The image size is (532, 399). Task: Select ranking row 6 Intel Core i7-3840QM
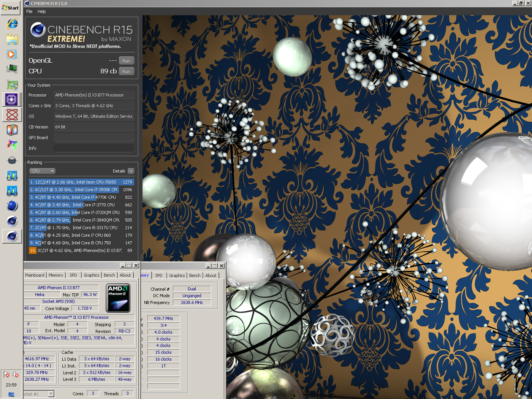point(81,220)
